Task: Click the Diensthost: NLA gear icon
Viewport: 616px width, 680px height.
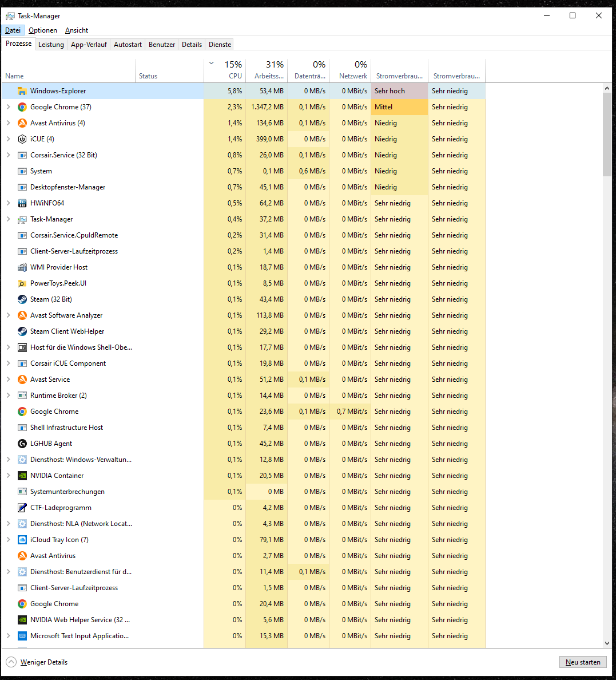Action: coord(22,524)
